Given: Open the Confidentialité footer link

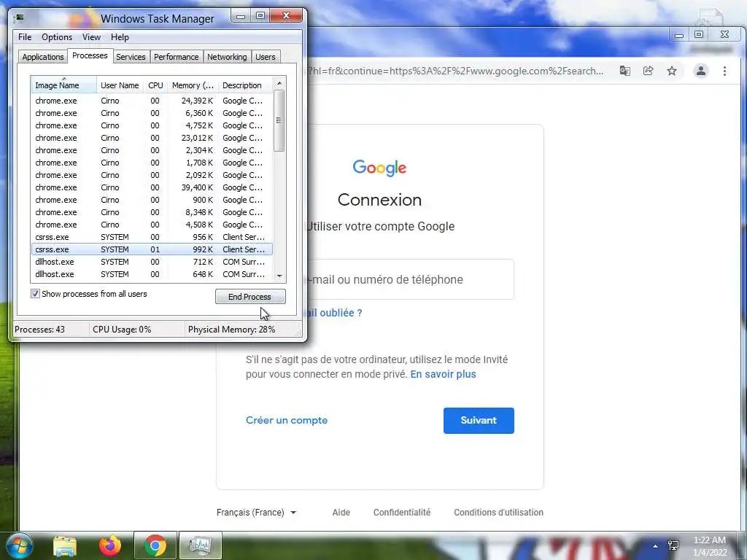Looking at the screenshot, I should tap(402, 513).
